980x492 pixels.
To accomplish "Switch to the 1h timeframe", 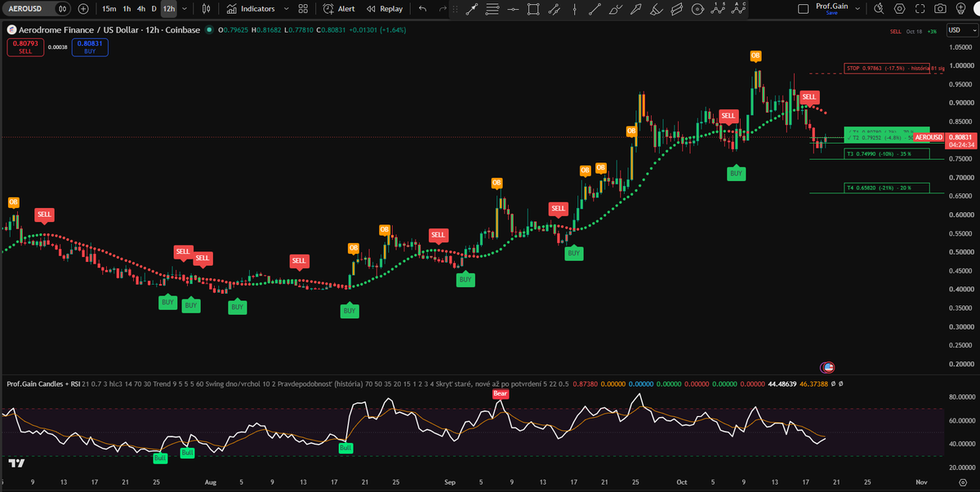I will 126,8.
